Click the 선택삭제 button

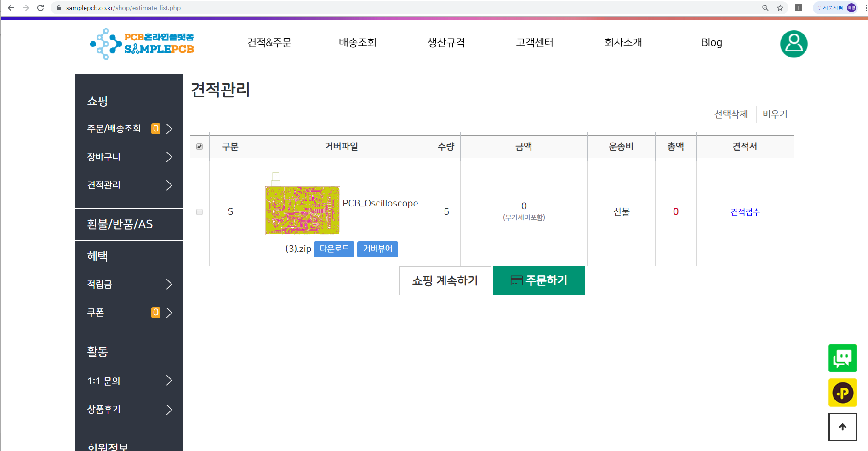(731, 114)
